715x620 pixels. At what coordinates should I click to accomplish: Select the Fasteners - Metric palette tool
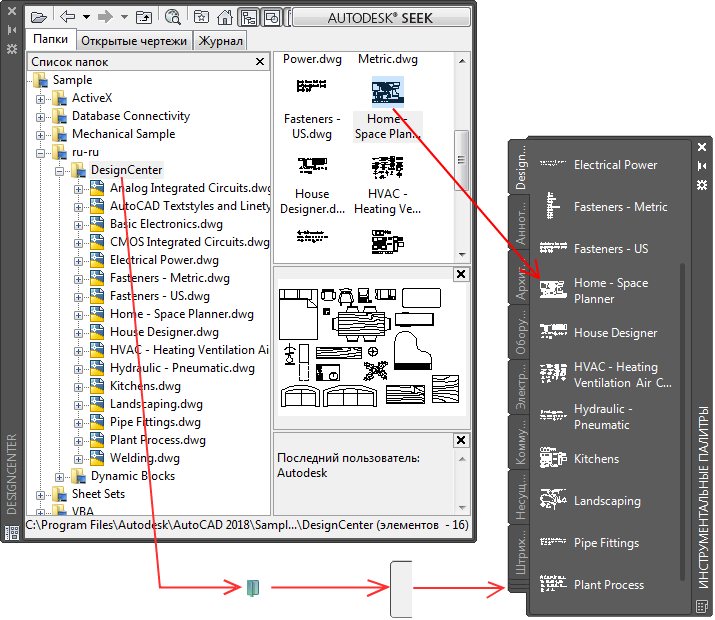pyautogui.click(x=606, y=207)
